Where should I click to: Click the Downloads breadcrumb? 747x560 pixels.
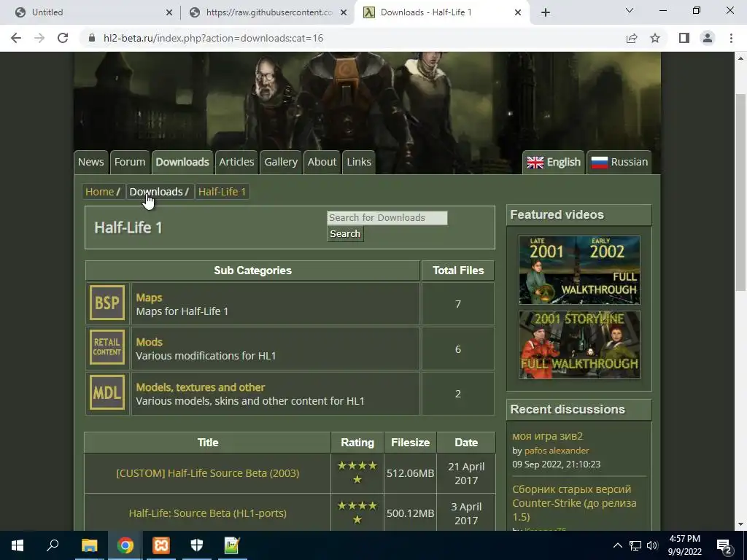tap(156, 192)
